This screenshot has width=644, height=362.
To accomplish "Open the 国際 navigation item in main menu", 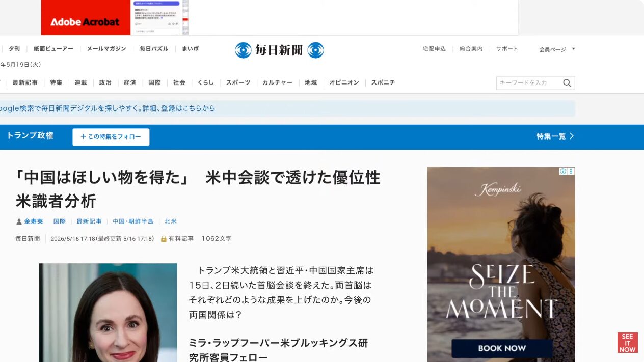I will click(154, 82).
